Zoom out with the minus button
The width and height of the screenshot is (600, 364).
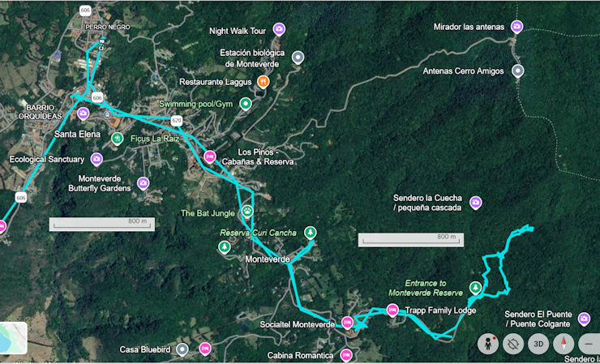click(589, 344)
